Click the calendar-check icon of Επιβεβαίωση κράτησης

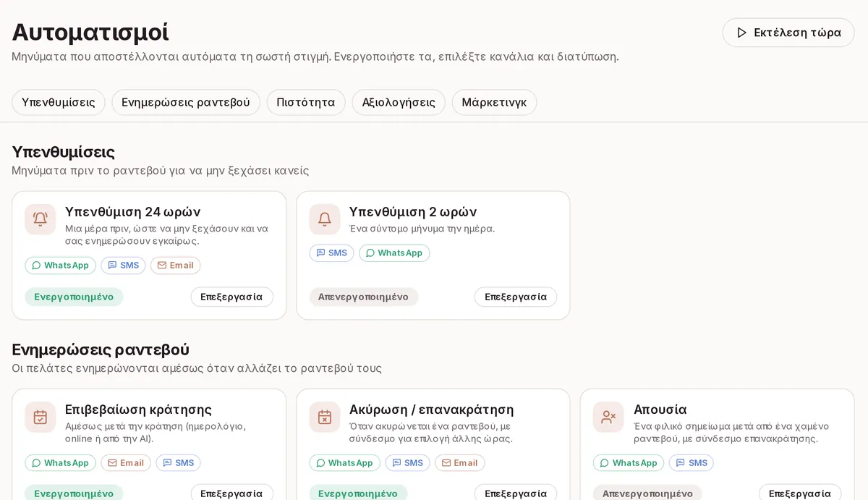coord(41,417)
